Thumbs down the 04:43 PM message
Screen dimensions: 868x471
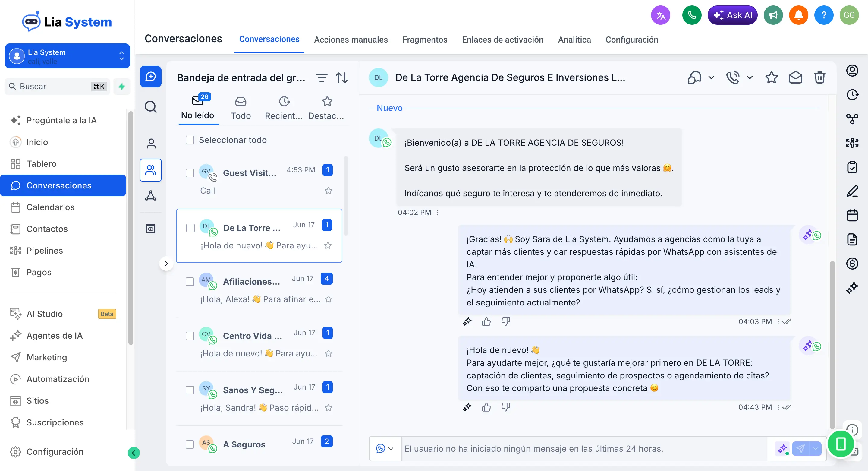click(506, 407)
